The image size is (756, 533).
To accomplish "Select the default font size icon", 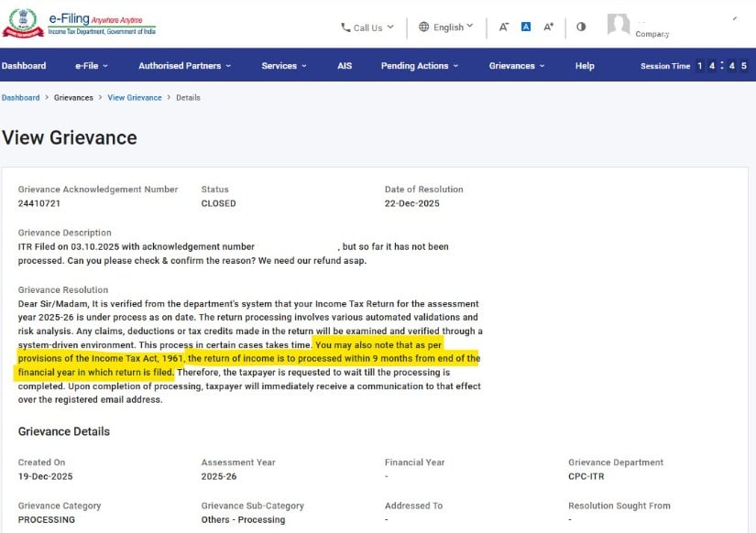I will point(526,27).
